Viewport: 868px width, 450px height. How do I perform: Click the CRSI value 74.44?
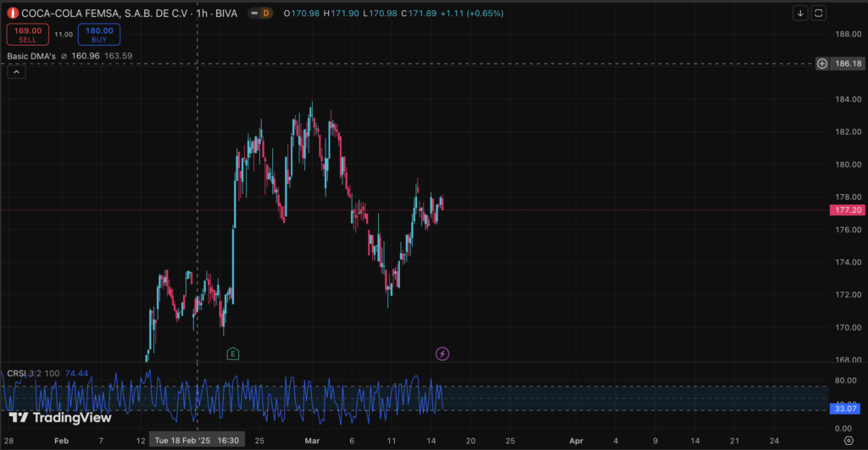[x=76, y=374]
